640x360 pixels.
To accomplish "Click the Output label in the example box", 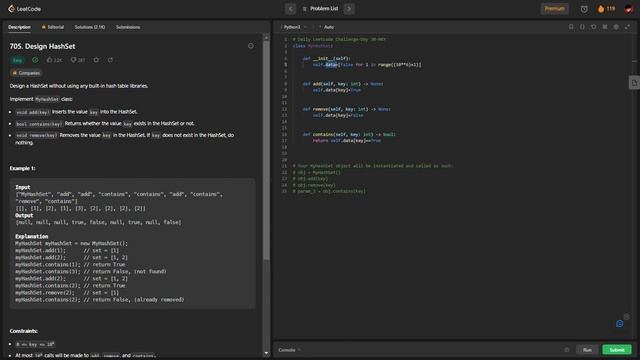I will [x=24, y=215].
